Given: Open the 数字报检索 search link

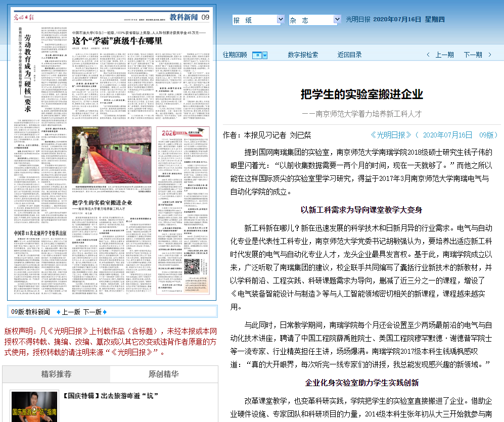Looking at the screenshot, I should click(x=303, y=55).
